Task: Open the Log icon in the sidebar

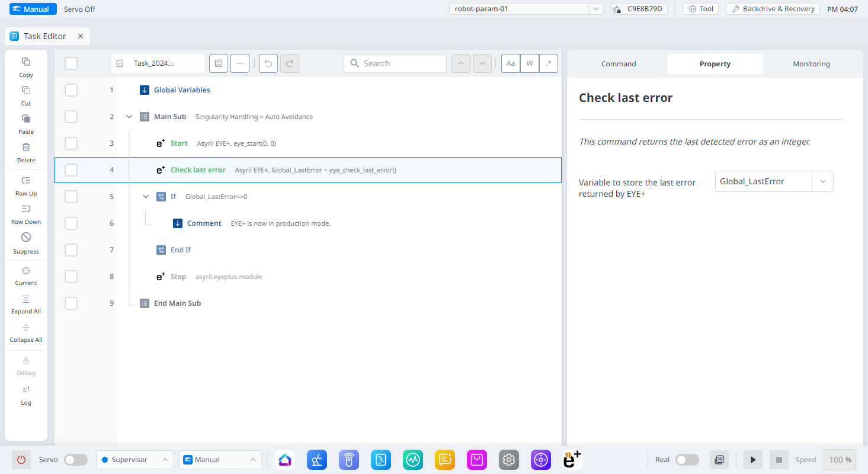Action: coord(26,389)
